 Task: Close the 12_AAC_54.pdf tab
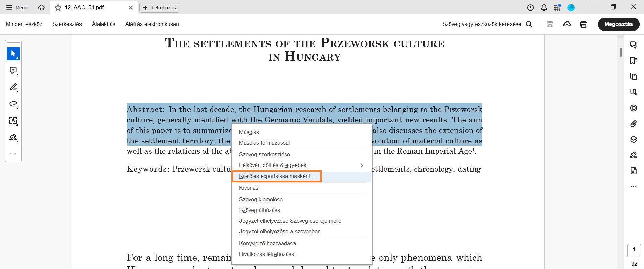coord(131,8)
